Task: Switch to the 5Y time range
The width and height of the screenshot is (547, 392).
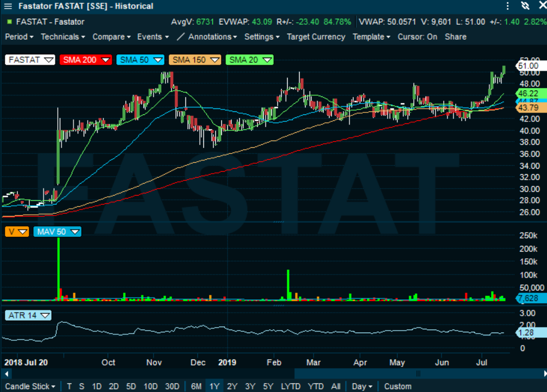Action: tap(268, 386)
